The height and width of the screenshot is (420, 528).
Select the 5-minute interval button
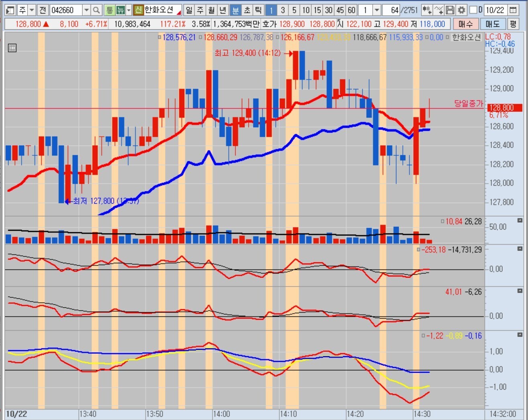click(x=294, y=10)
